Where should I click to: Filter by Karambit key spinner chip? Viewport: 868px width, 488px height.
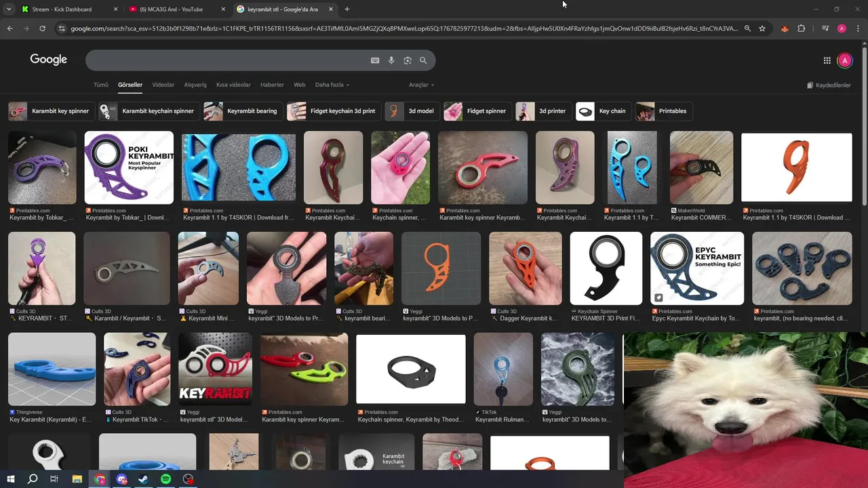[x=51, y=111]
